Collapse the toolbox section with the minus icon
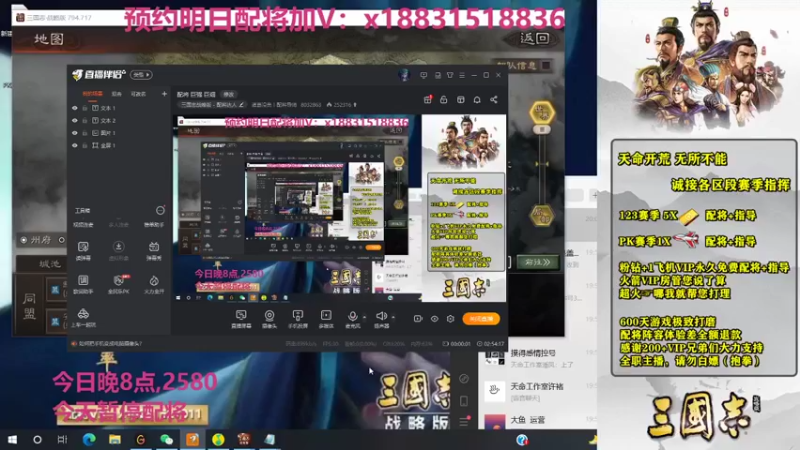The height and width of the screenshot is (450, 800). (160, 210)
